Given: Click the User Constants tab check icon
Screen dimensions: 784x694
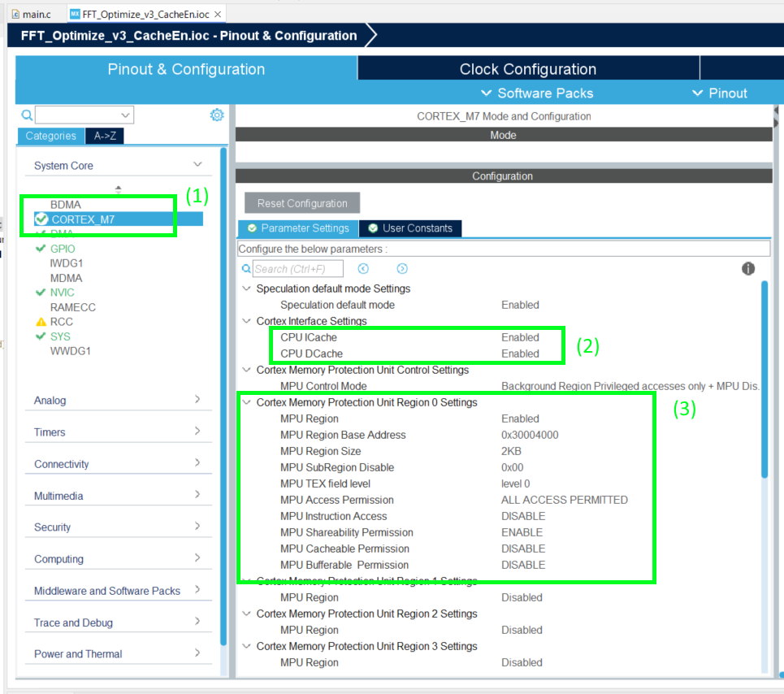Looking at the screenshot, I should pyautogui.click(x=373, y=228).
